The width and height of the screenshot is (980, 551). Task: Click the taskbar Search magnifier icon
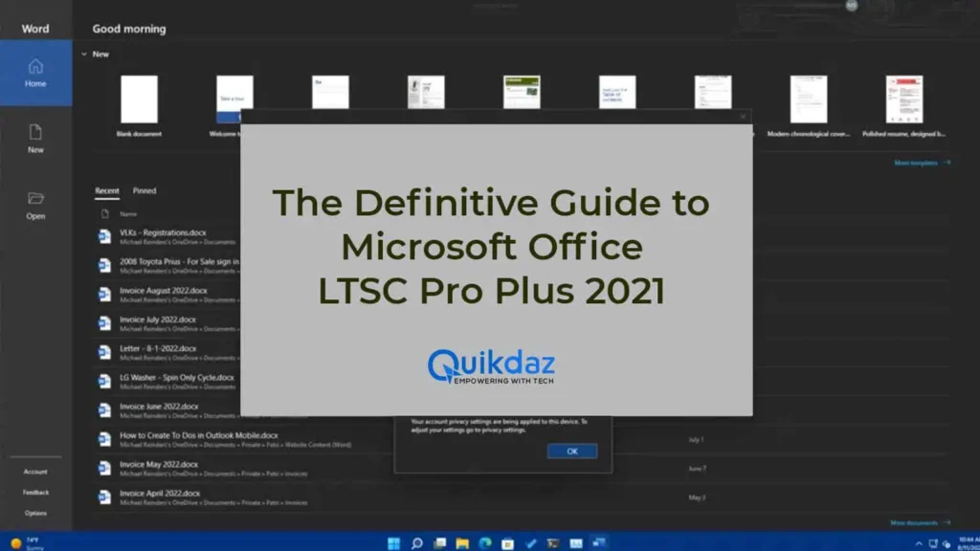pos(417,543)
